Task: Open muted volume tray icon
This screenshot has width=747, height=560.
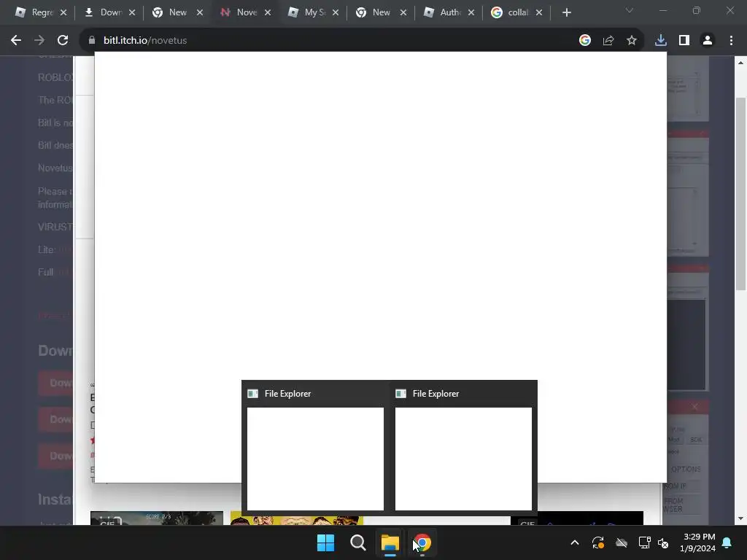Action: tap(663, 542)
